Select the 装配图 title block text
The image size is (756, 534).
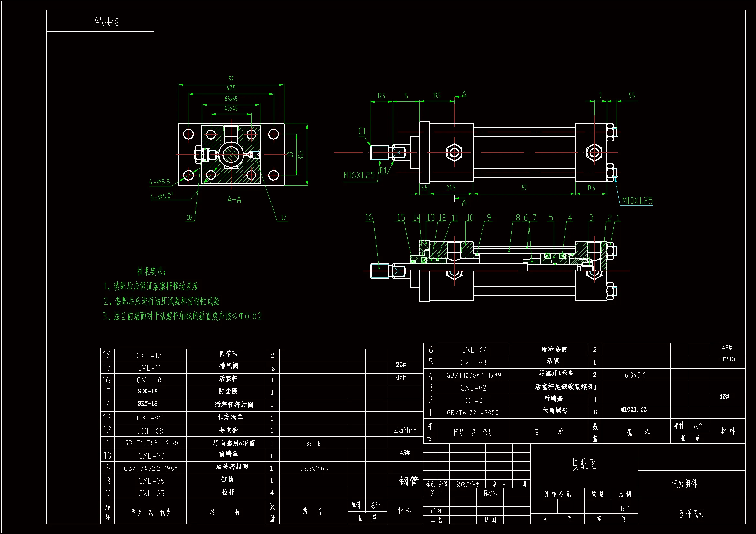pos(583,464)
